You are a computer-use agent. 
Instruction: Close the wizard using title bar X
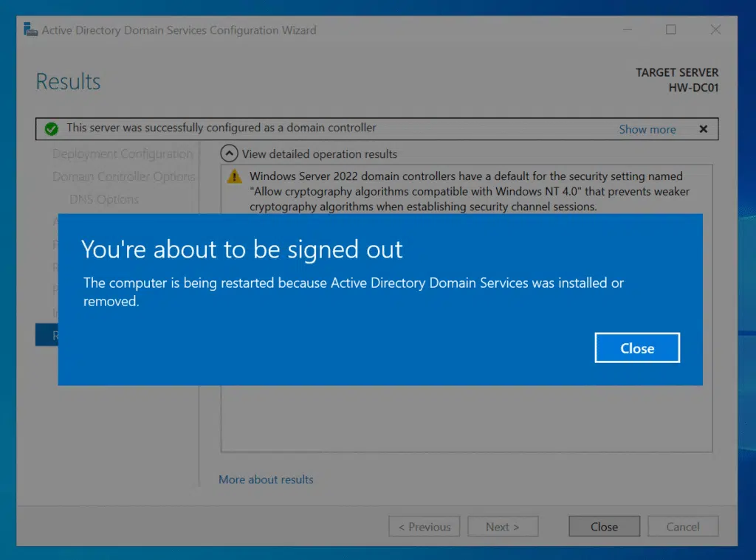(715, 30)
